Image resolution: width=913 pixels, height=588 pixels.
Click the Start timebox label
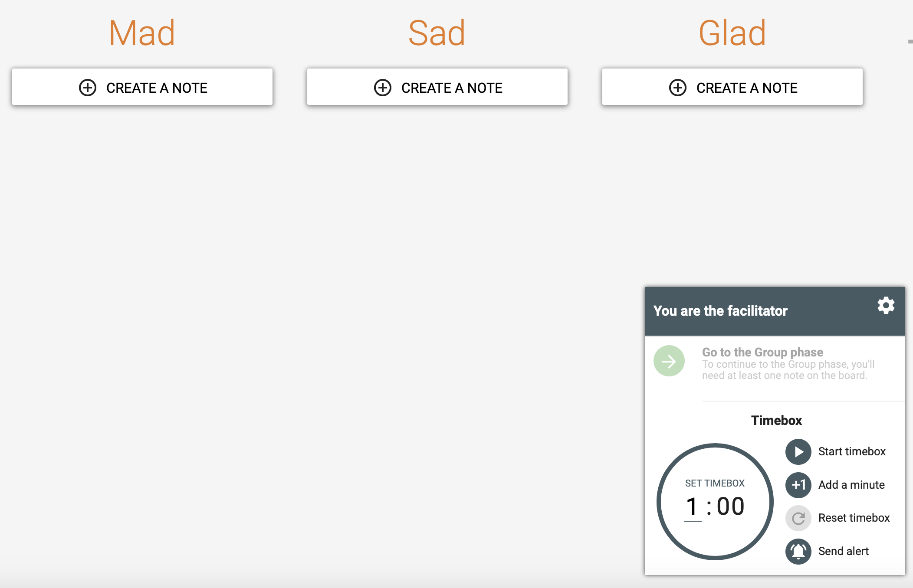tap(852, 452)
